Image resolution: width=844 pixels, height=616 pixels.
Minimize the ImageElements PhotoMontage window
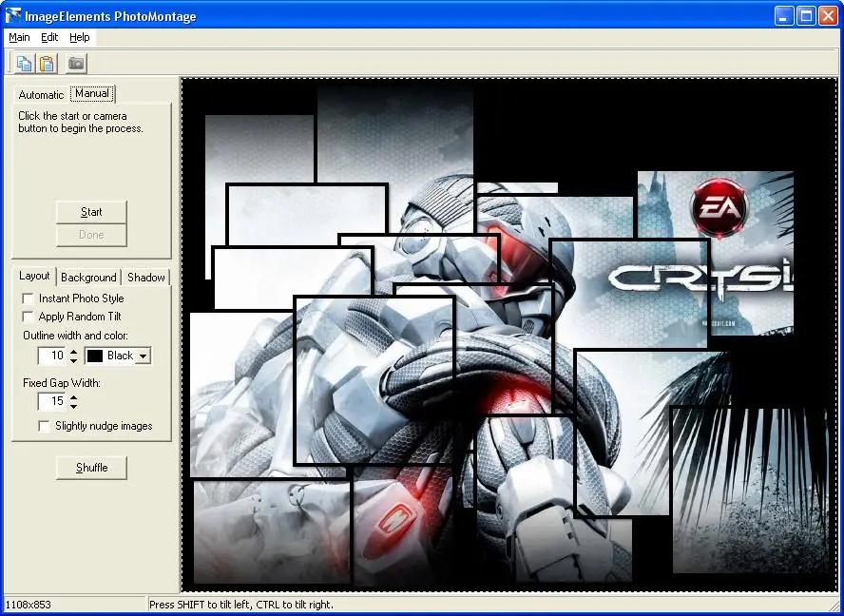pyautogui.click(x=784, y=16)
